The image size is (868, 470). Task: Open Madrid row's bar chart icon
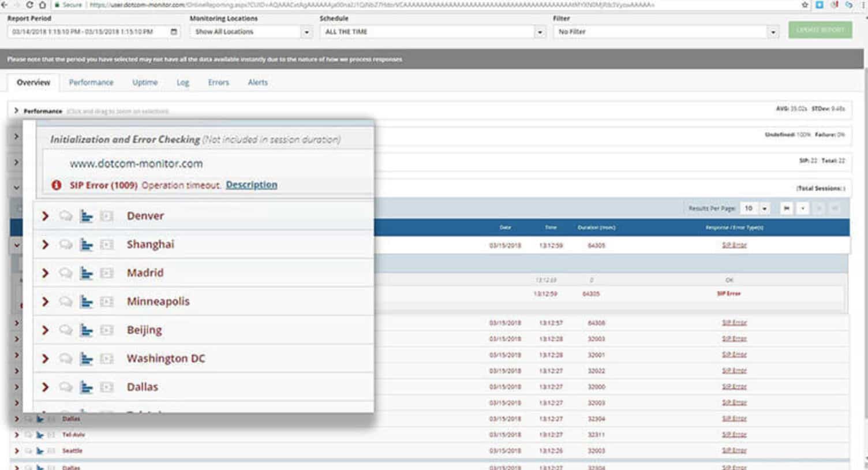(87, 273)
